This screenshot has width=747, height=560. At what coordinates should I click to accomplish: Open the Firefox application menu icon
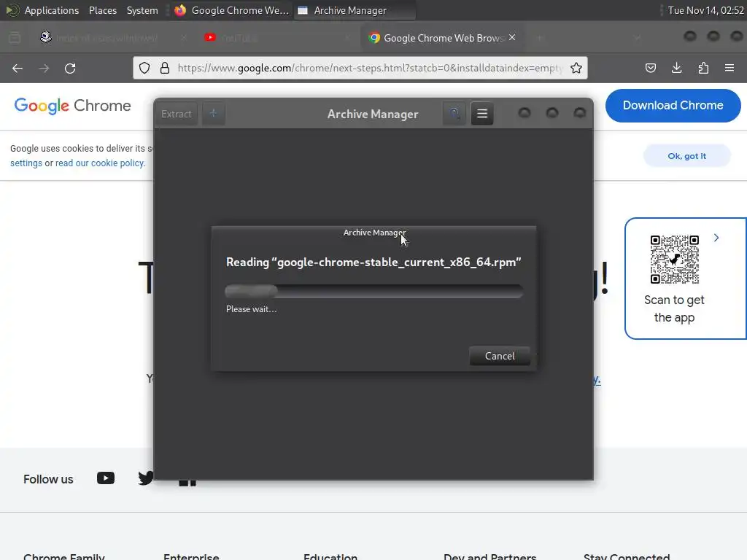[x=729, y=68]
